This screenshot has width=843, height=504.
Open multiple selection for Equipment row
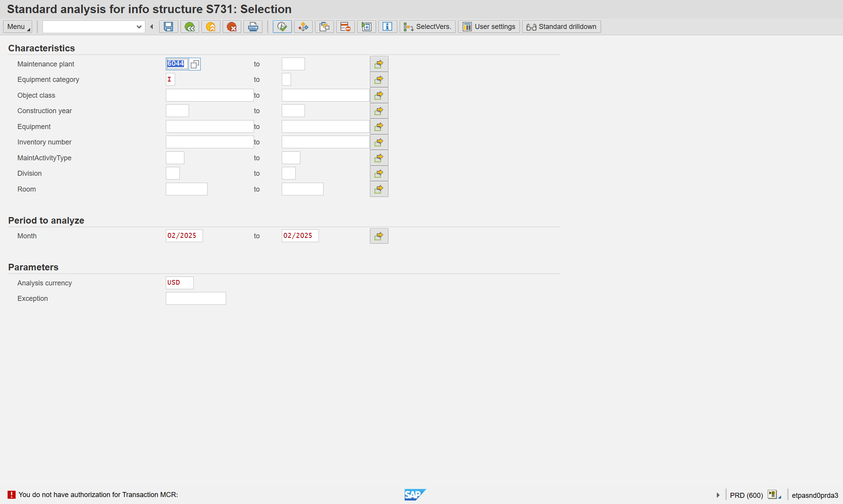click(379, 127)
